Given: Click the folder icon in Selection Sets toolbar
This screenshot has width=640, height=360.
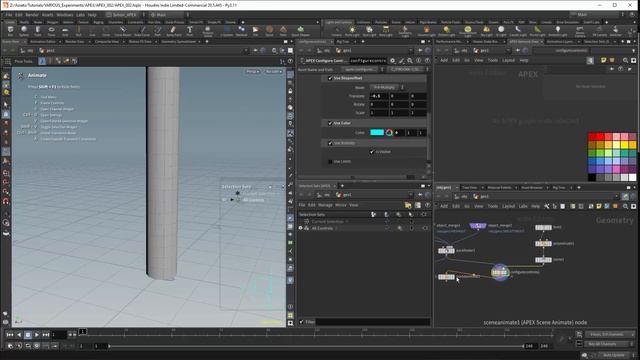Looking at the screenshot, I should tap(408, 205).
